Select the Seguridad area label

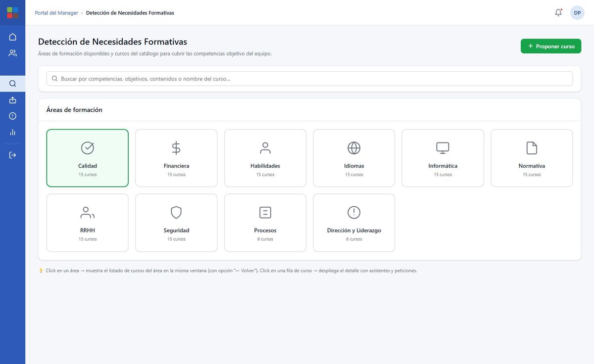(x=176, y=230)
